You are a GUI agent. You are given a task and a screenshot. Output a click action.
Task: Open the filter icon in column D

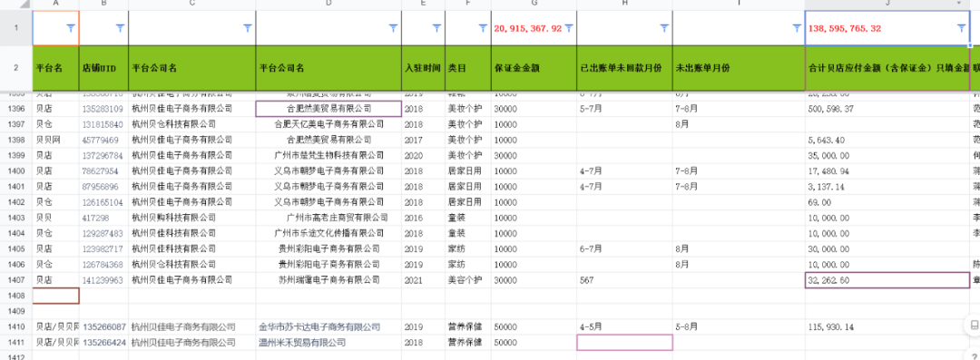(393, 28)
